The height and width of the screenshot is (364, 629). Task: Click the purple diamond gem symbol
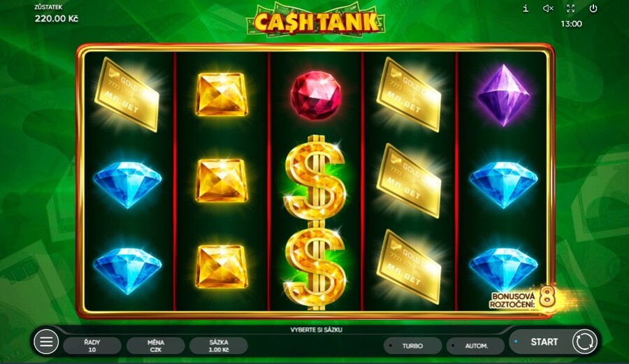pyautogui.click(x=503, y=96)
